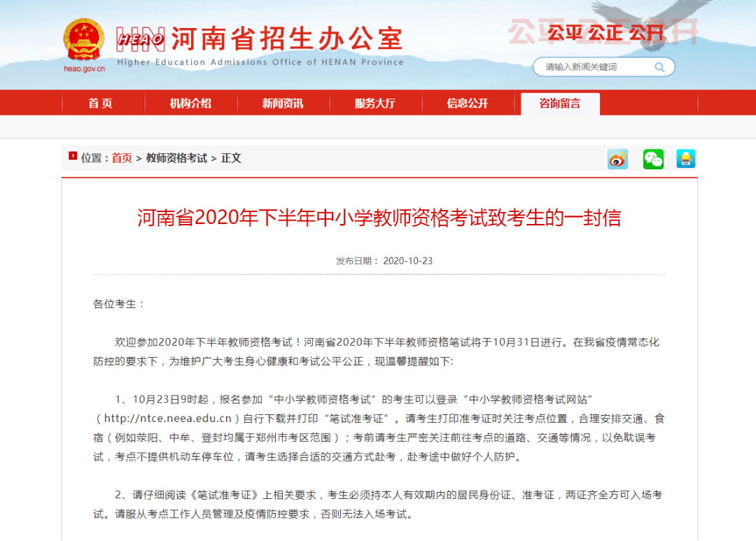
Task: Click the national emblem logo
Action: tap(84, 39)
